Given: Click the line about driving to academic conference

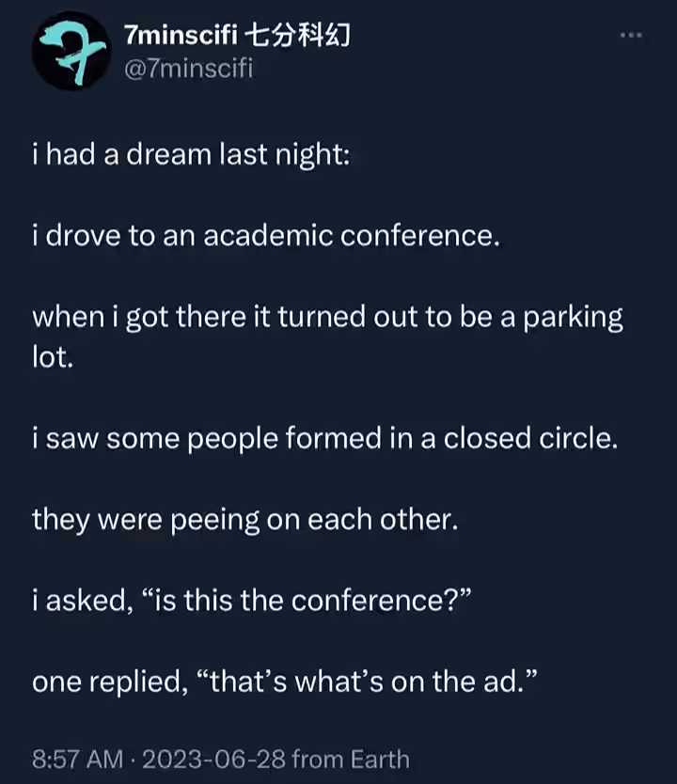Looking at the screenshot, I should click(x=266, y=236).
